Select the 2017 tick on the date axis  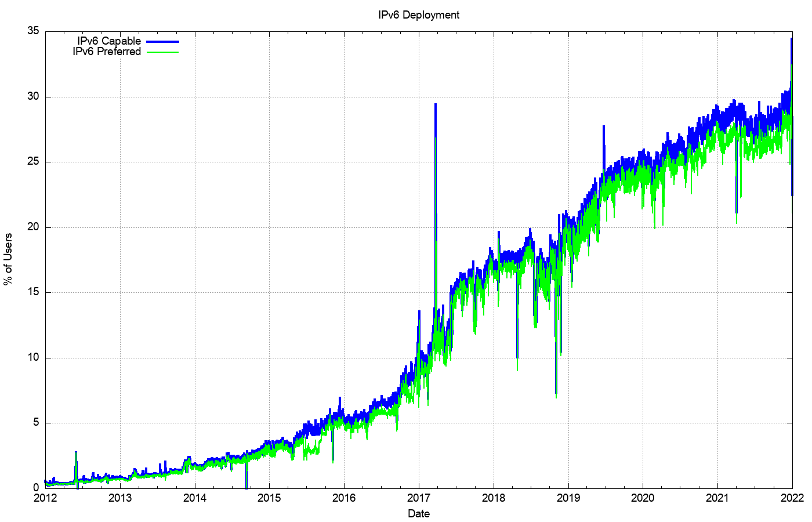419,498
